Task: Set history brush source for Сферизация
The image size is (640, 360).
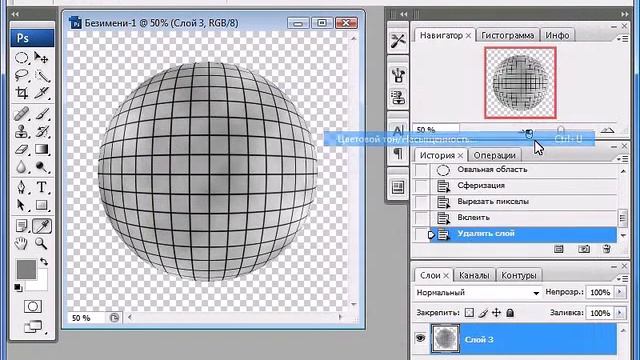Action: pos(421,186)
